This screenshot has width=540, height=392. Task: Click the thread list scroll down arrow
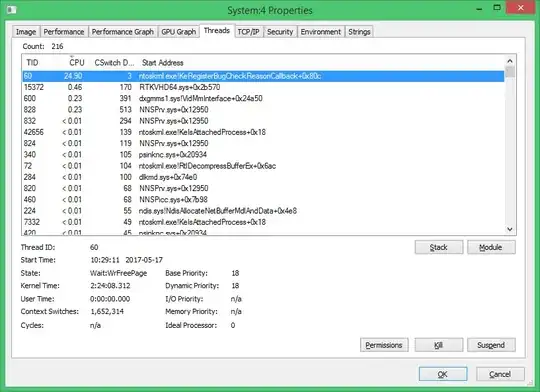pyautogui.click(x=510, y=229)
